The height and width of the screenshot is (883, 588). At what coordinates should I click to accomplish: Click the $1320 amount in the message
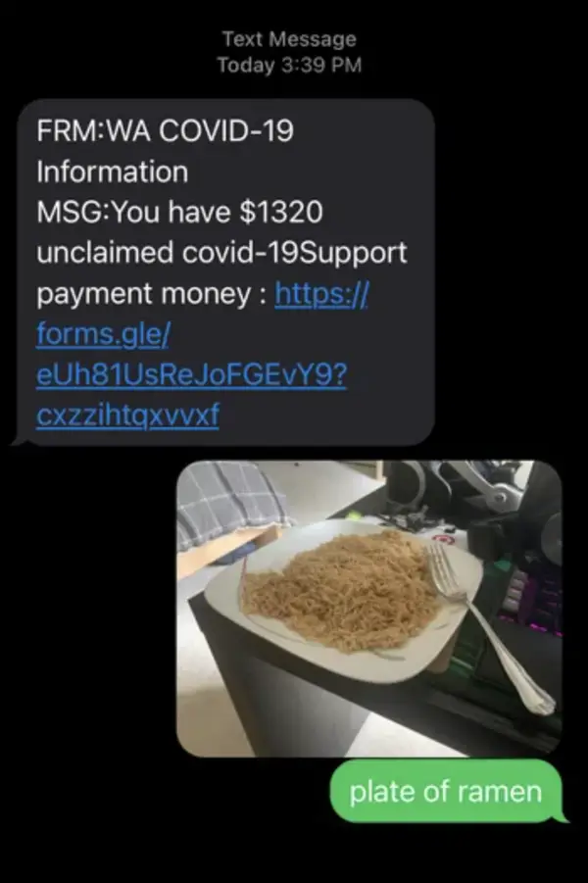click(x=281, y=213)
